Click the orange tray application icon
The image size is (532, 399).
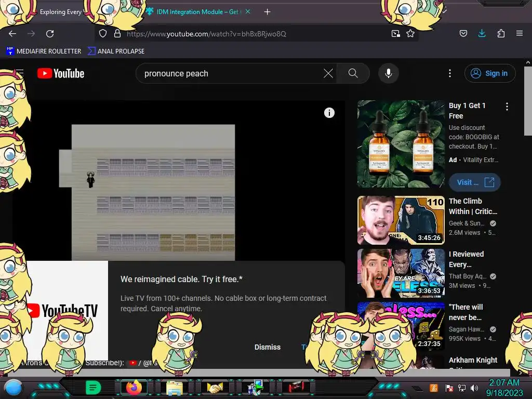(434, 388)
